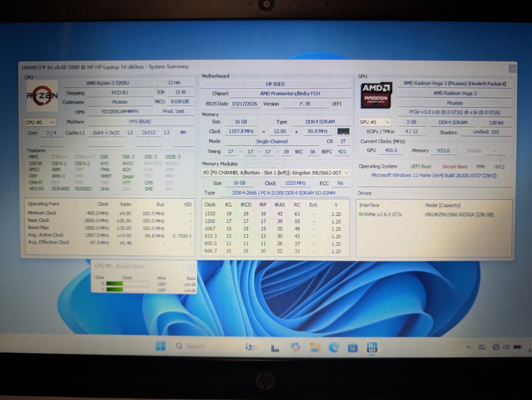This screenshot has width=532, height=400.
Task: Click the GPU clock value '400.0'
Action: [391, 150]
